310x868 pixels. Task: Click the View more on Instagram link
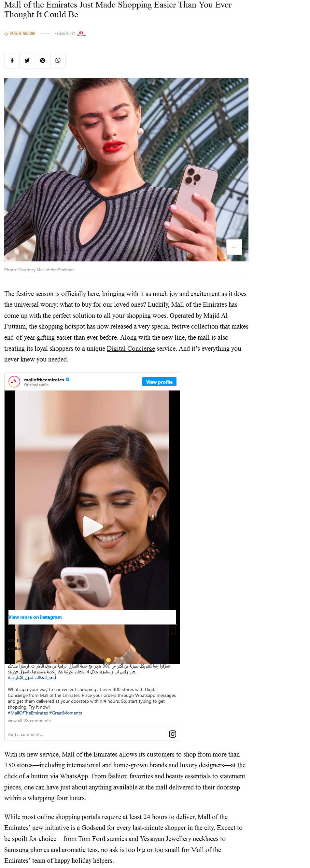35,617
